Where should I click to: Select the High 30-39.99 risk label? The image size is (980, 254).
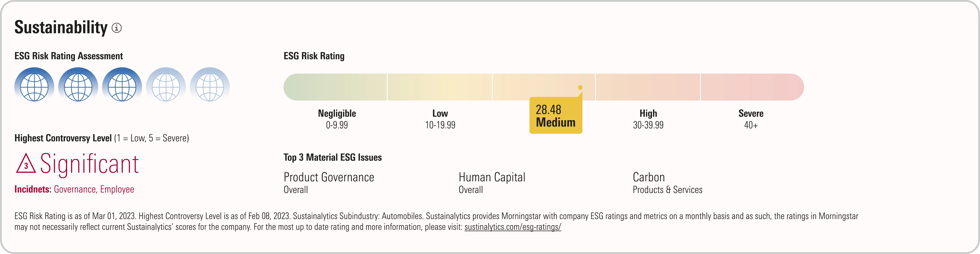tap(648, 119)
